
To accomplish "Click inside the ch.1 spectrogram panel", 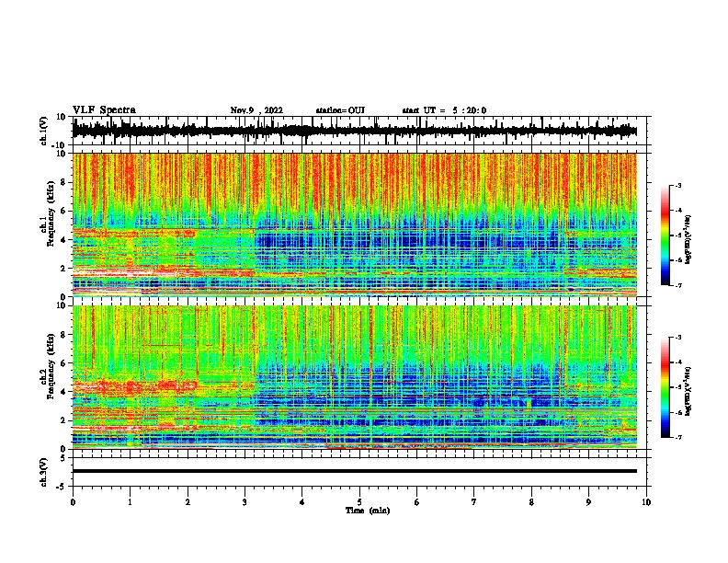I will (x=355, y=224).
